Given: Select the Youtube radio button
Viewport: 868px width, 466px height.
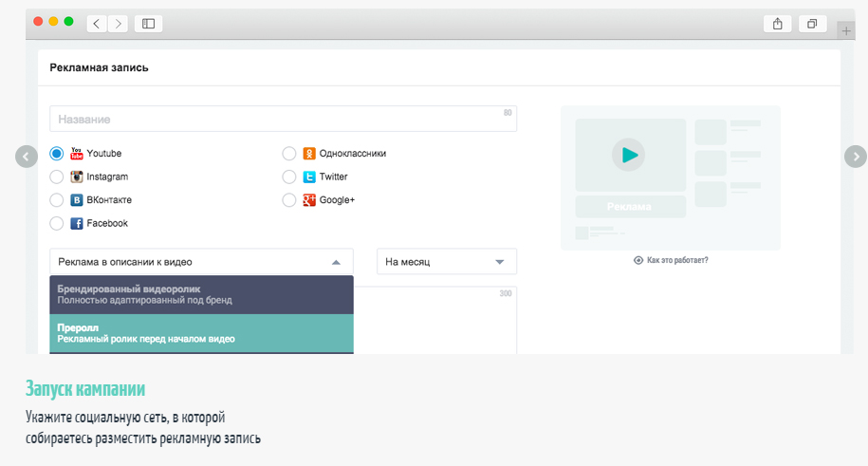Looking at the screenshot, I should click(57, 153).
